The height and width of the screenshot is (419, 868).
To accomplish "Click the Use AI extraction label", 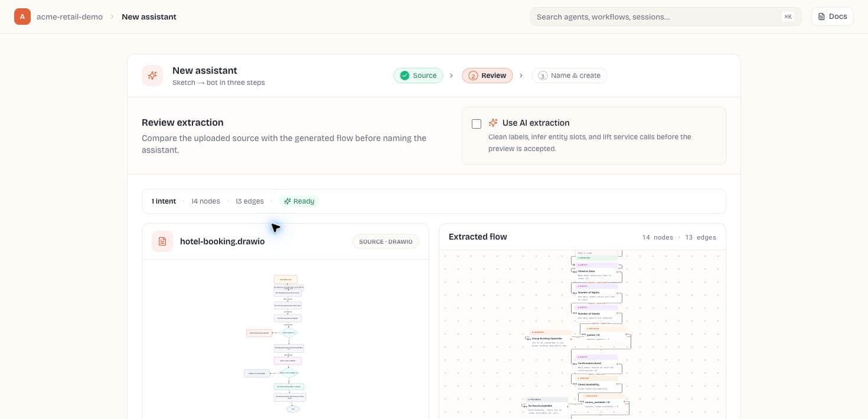I will point(536,123).
